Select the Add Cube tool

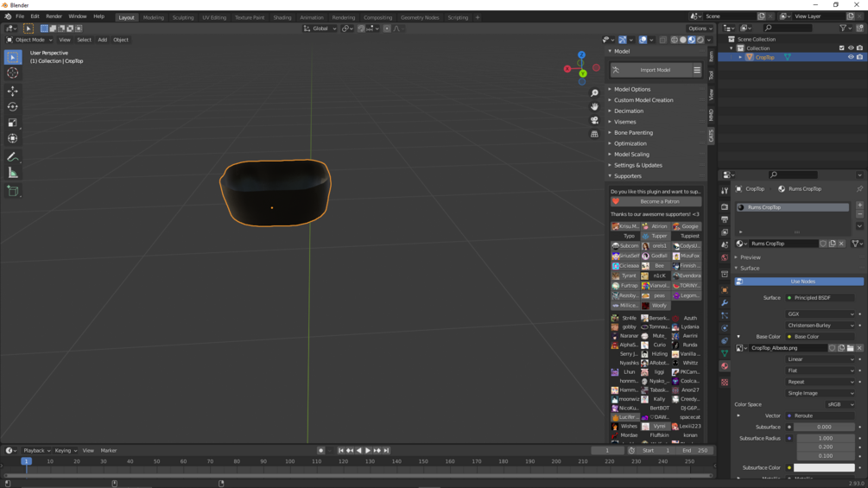[13, 192]
